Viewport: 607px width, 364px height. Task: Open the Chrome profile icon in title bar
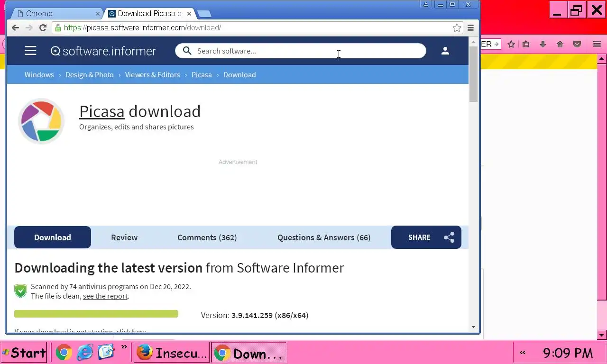426,4
